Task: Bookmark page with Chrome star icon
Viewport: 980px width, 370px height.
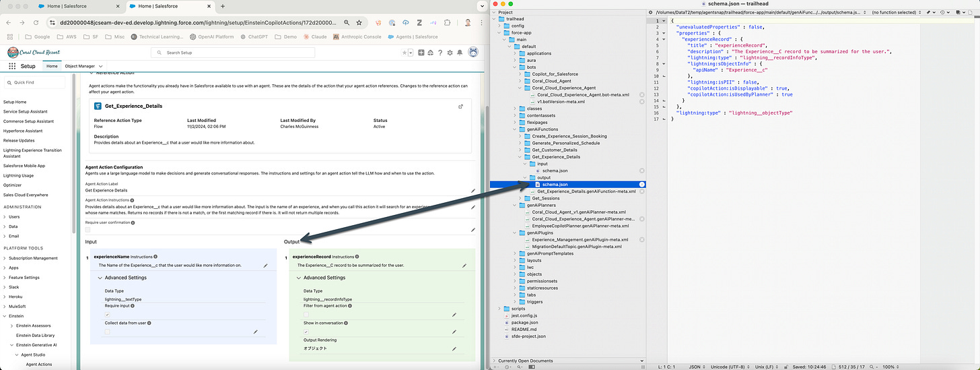Action: point(358,22)
